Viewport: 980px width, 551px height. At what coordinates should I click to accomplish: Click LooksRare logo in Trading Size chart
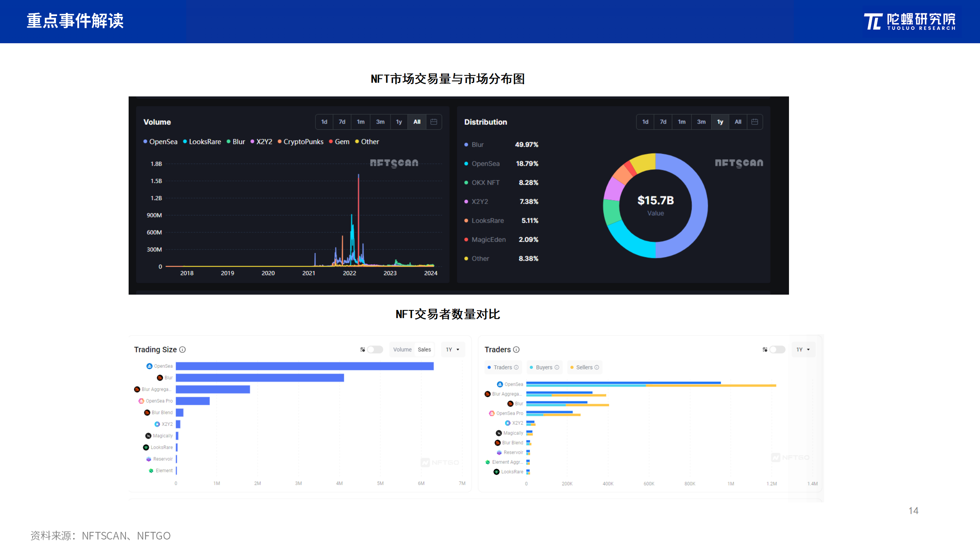[x=146, y=447]
